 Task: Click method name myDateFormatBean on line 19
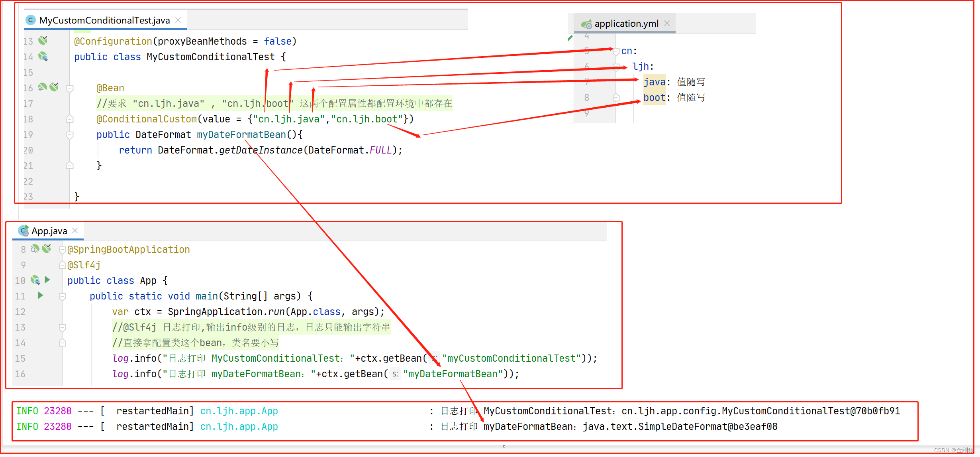(241, 135)
